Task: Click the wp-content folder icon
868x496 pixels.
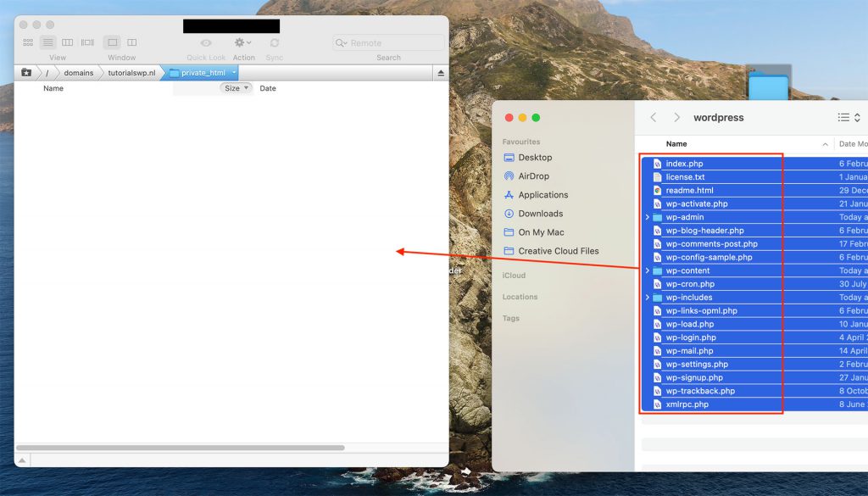Action: tap(657, 270)
